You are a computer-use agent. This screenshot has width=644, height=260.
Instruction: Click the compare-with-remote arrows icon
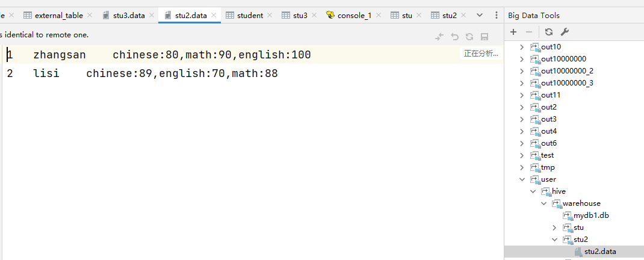(x=439, y=37)
